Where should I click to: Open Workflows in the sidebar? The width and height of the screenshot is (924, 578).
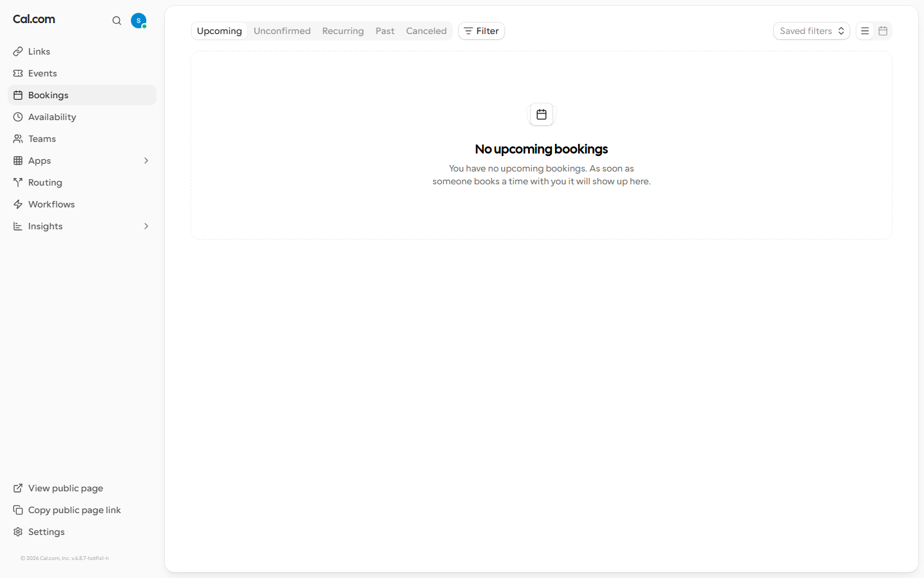(82, 204)
